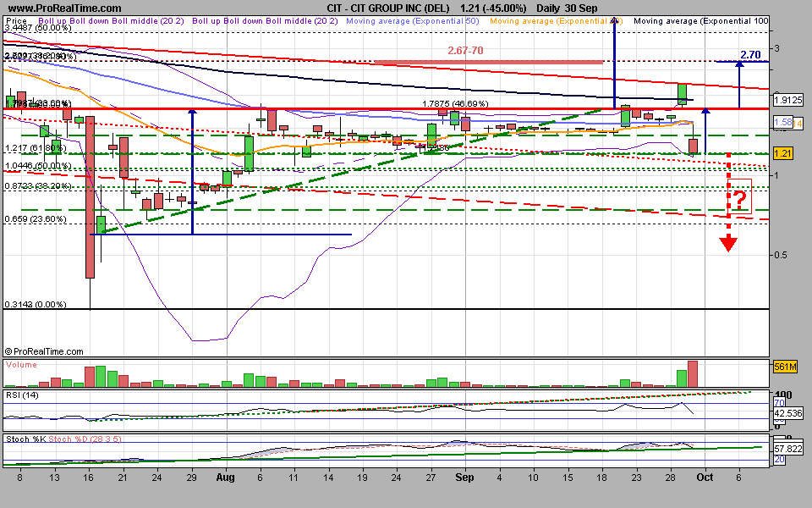Screen dimensions: 812x508
Task: Click the "Aug" month label on the time axis
Action: pyautogui.click(x=226, y=478)
